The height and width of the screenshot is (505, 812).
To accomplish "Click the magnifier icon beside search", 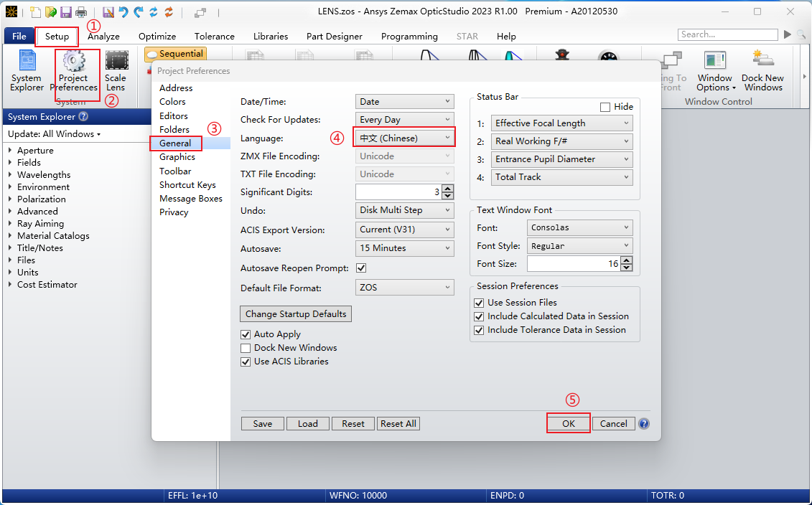I will 801,34.
